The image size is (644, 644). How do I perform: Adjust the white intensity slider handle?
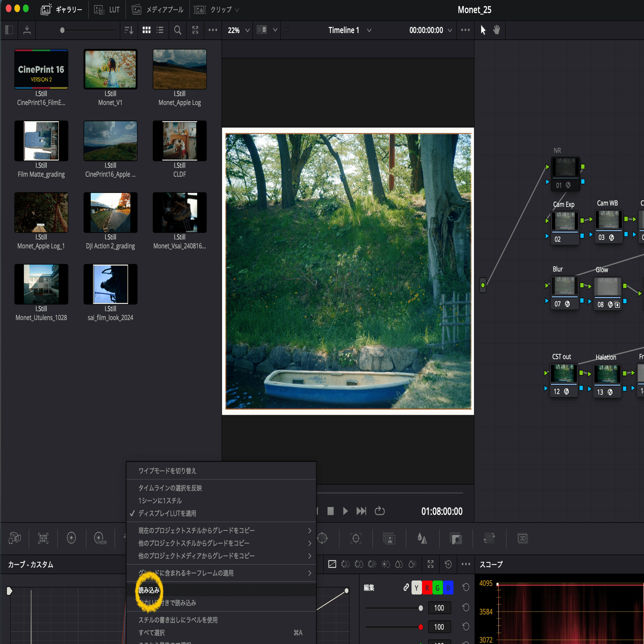[x=421, y=608]
